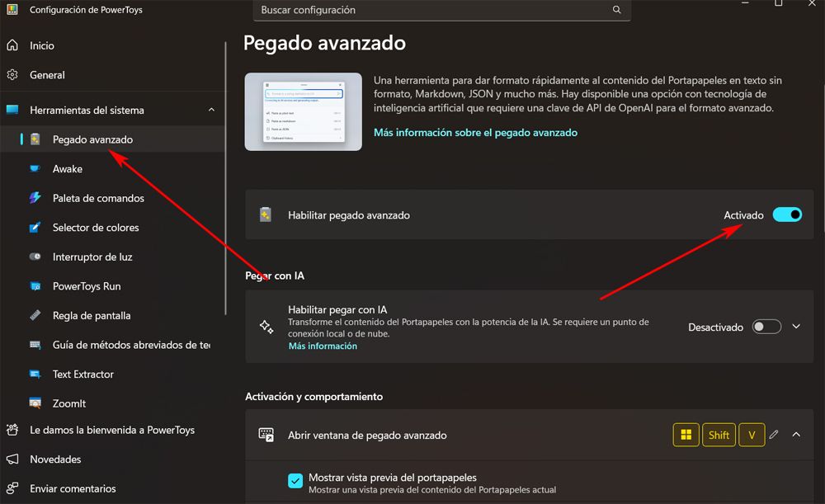825x504 pixels.
Task: Expand the Pegar con IA options chevron
Action: (795, 326)
